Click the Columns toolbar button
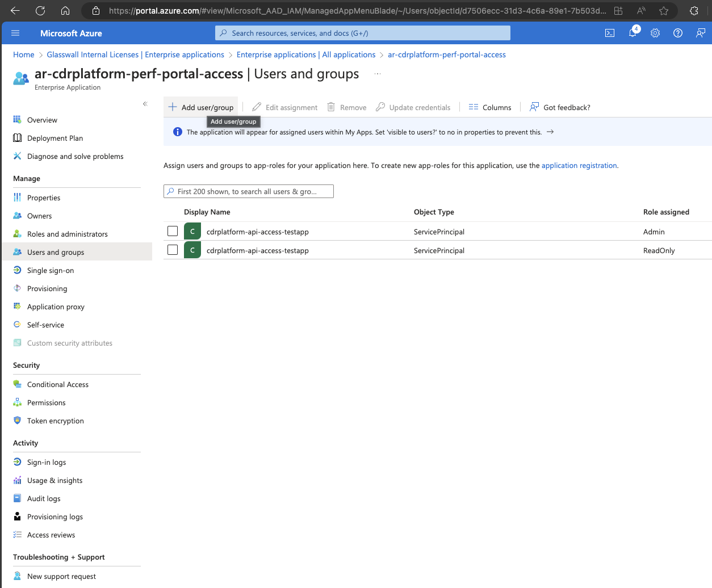The width and height of the screenshot is (712, 588). (490, 107)
